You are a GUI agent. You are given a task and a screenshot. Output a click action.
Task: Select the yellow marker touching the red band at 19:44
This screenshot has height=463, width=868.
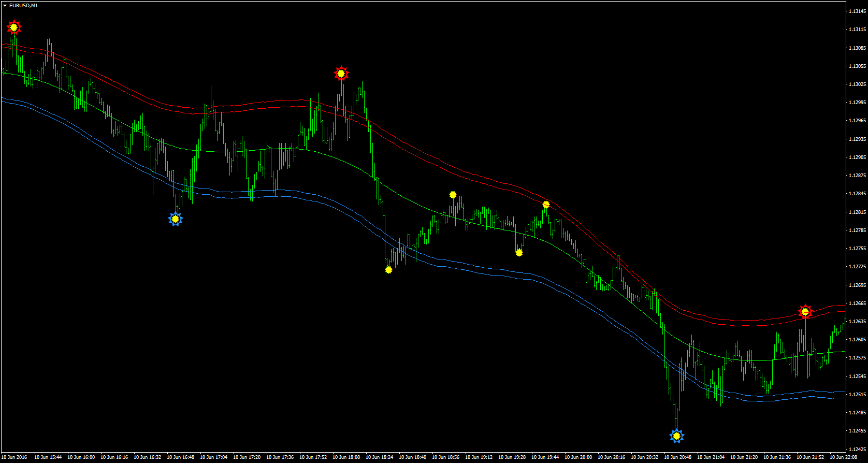[546, 205]
